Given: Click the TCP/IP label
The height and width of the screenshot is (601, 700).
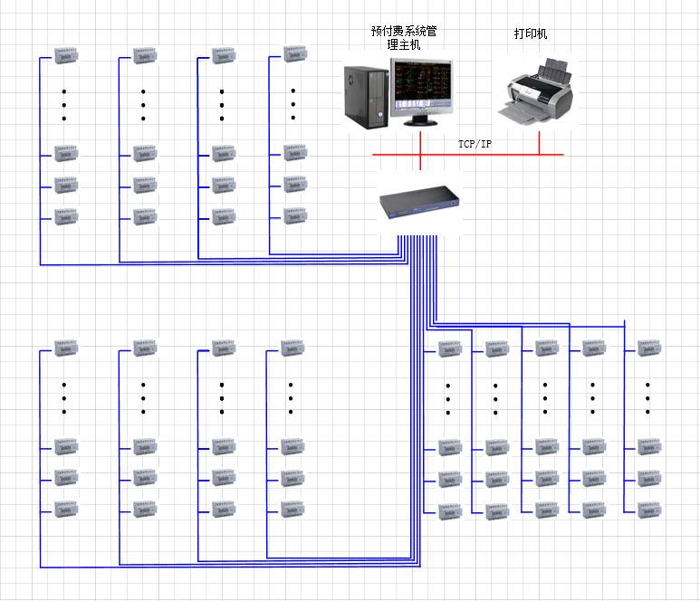Looking at the screenshot, I should click(475, 144).
